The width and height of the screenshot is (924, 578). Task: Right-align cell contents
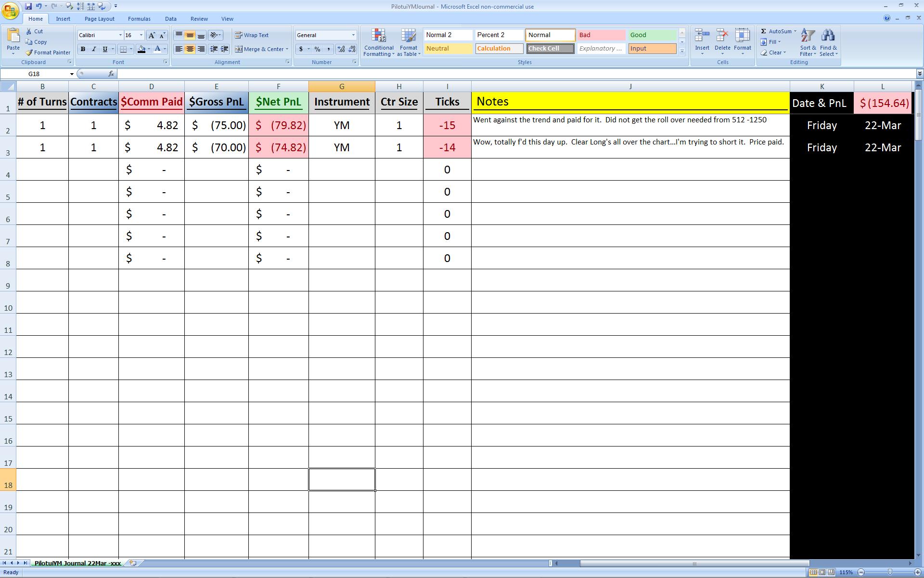[201, 49]
